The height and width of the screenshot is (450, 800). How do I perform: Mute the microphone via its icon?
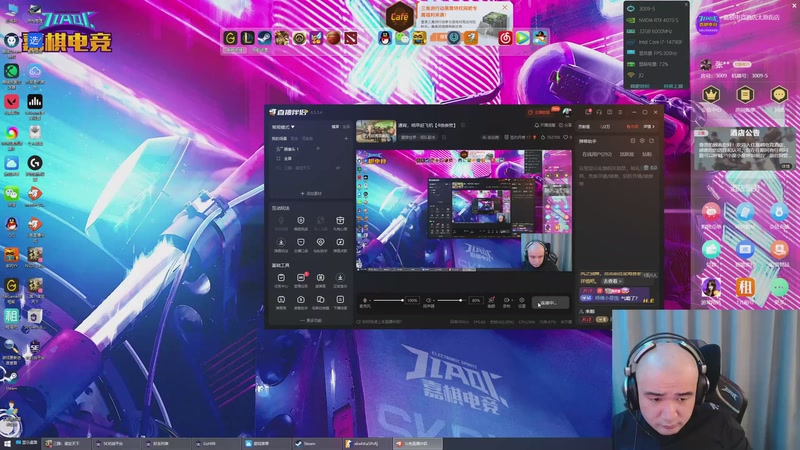click(364, 301)
